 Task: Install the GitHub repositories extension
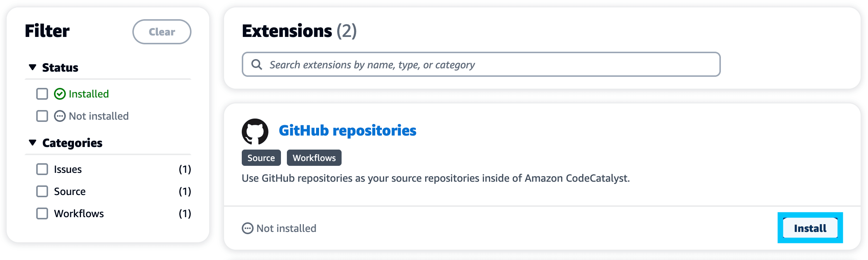[x=810, y=228]
